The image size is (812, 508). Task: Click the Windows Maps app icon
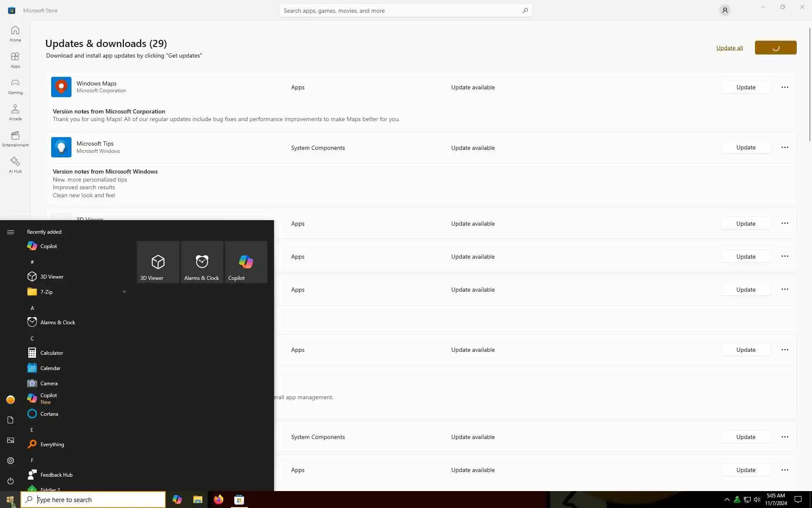click(61, 87)
